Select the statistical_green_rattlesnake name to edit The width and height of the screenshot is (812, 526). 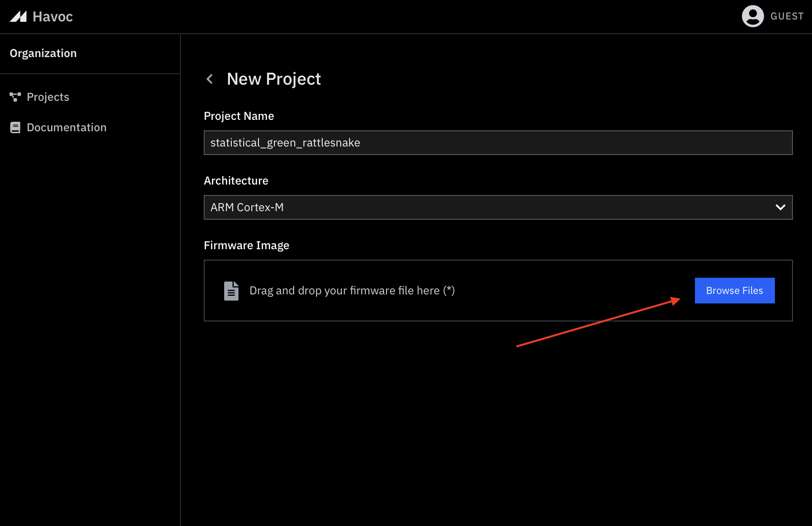(x=285, y=142)
